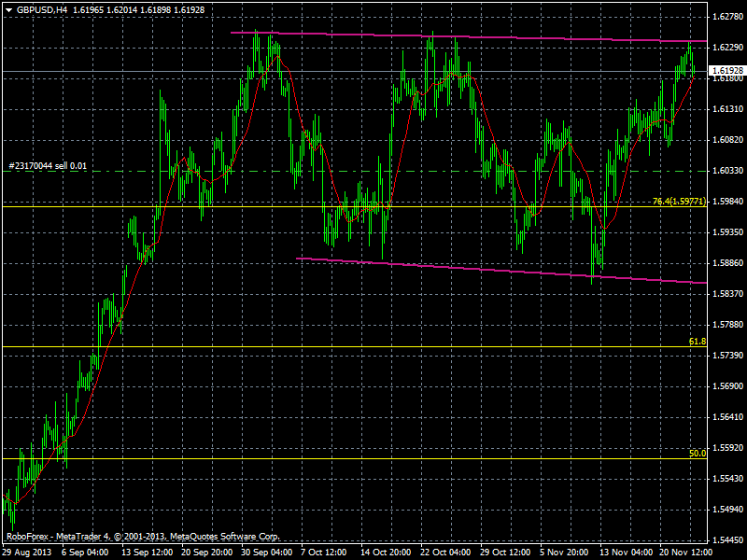Select the lower magenta trendline
This screenshot has width=747, height=560.
[x=501, y=271]
